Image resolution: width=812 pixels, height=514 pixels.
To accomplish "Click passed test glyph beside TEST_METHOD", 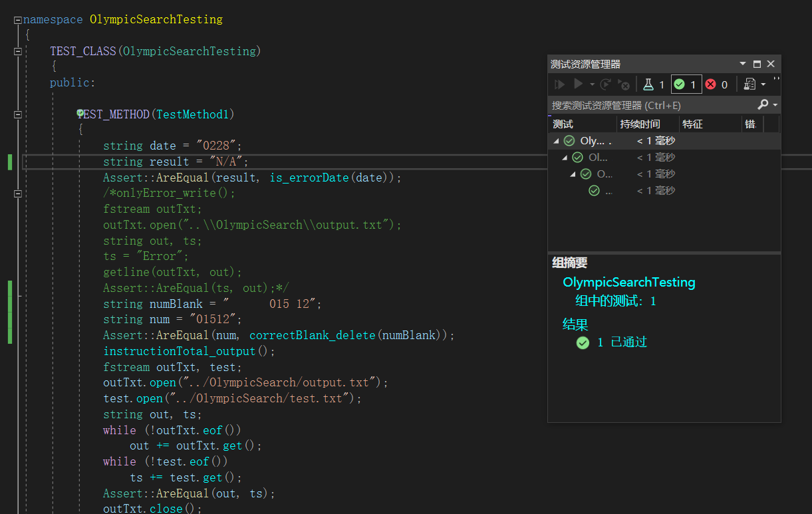I will 80,113.
